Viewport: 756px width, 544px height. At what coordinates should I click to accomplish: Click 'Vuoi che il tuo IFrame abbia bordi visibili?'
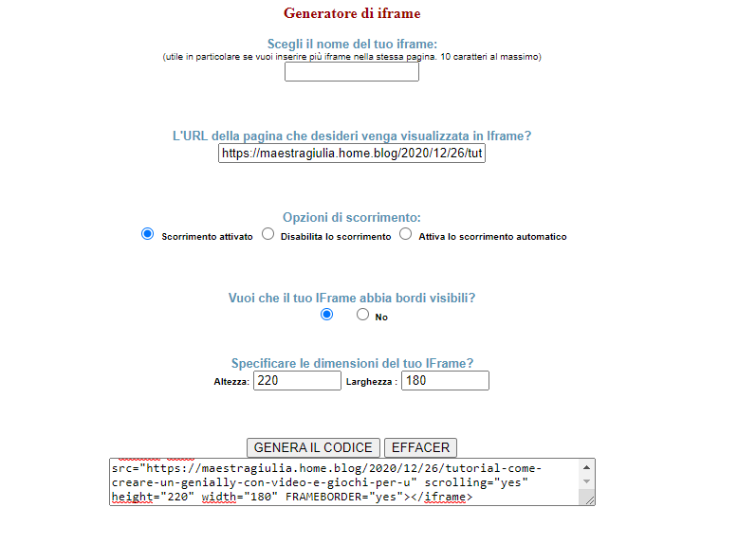(352, 298)
